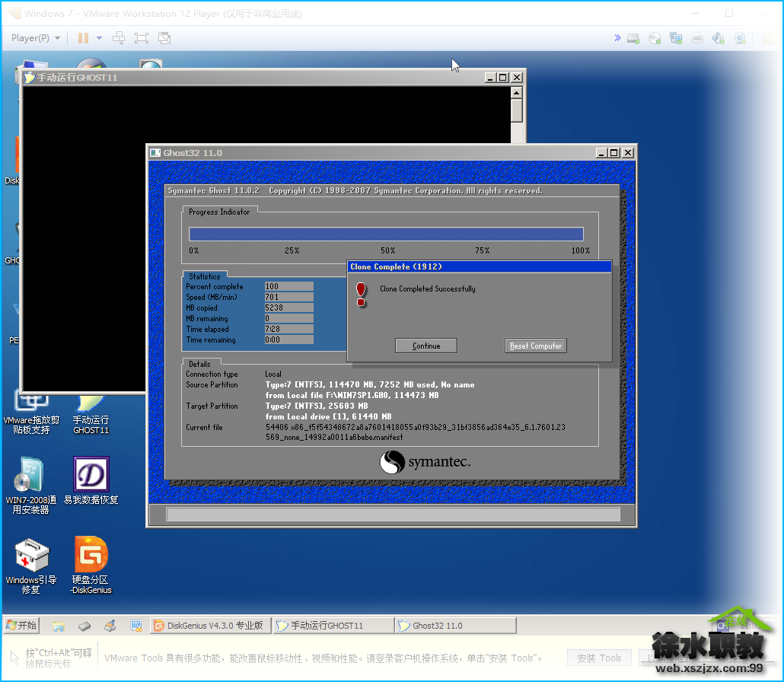Select the 易我数据恢复 desktop icon
The image size is (784, 682).
91,481
